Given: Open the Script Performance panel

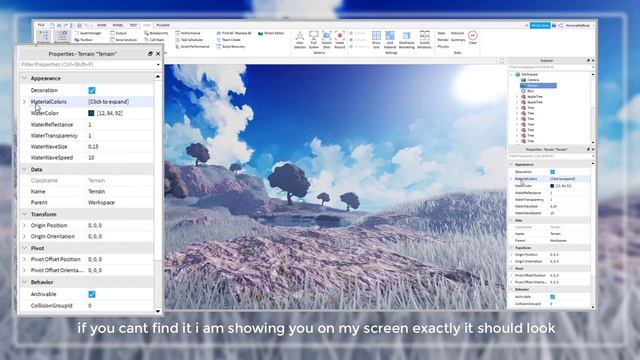Looking at the screenshot, I should pyautogui.click(x=192, y=47).
